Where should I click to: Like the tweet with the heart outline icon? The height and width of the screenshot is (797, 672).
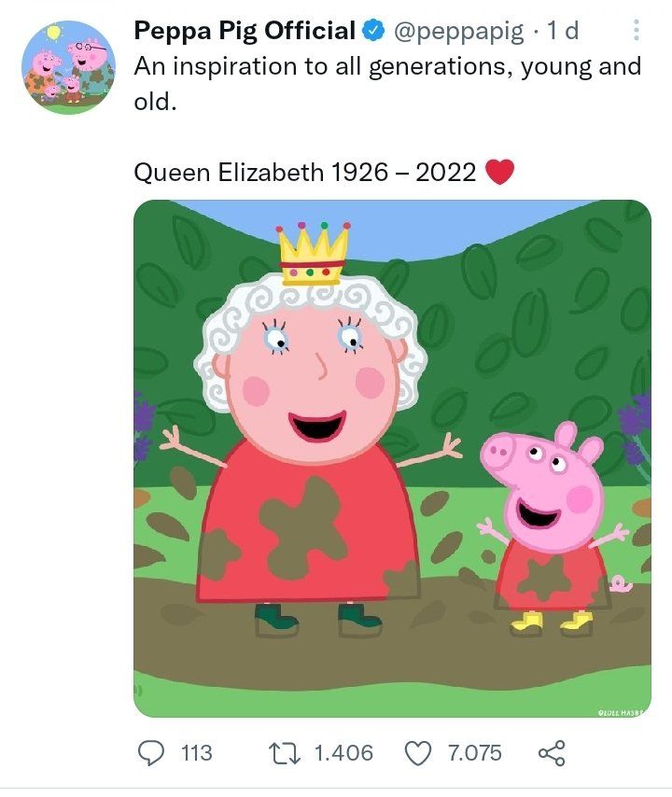pyautogui.click(x=418, y=753)
